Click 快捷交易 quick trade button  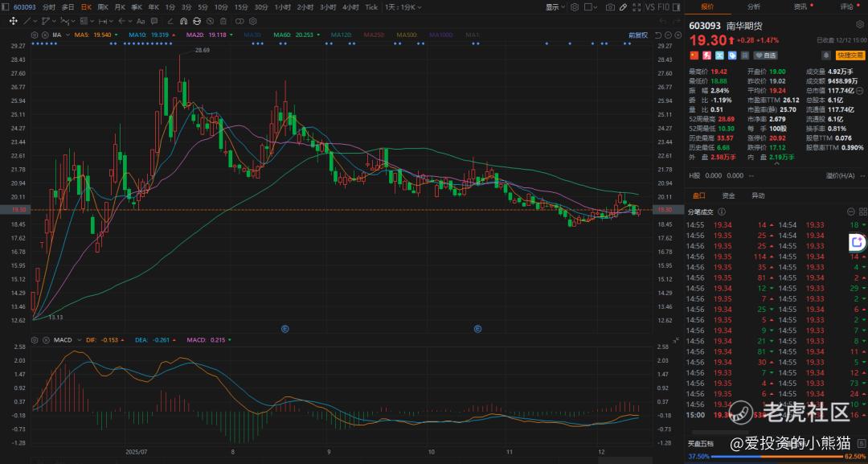(850, 55)
